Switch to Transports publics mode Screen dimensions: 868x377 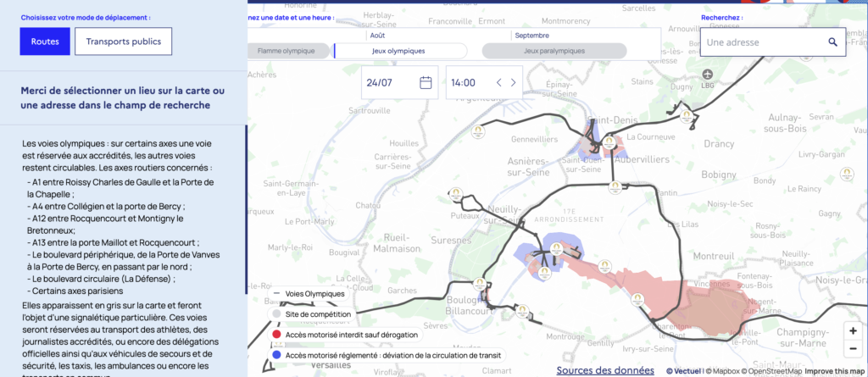point(124,42)
